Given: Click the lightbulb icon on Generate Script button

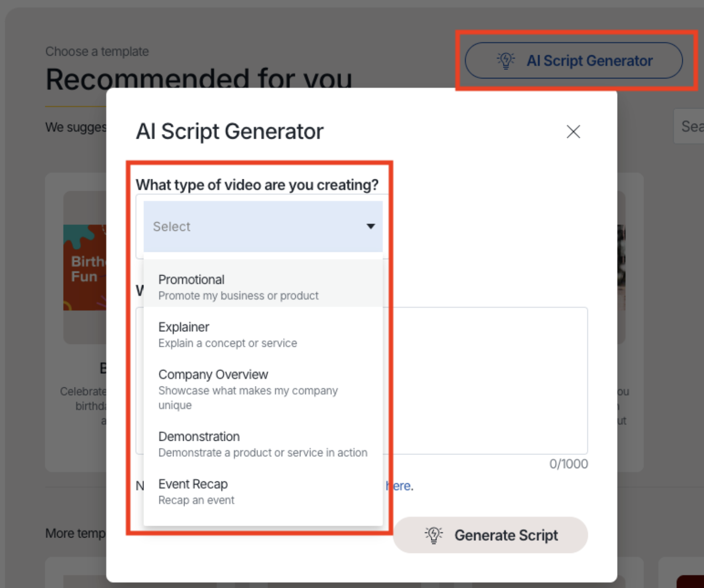Looking at the screenshot, I should (x=434, y=535).
